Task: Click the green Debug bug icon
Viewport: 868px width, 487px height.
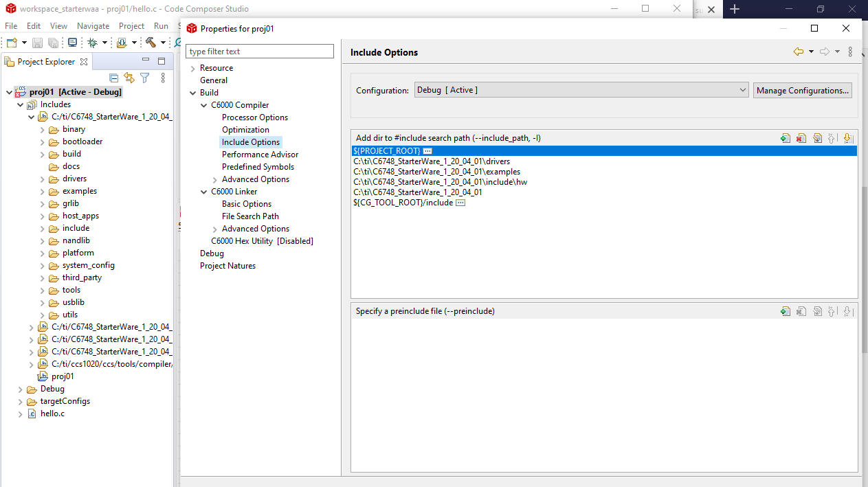Action: click(x=92, y=43)
